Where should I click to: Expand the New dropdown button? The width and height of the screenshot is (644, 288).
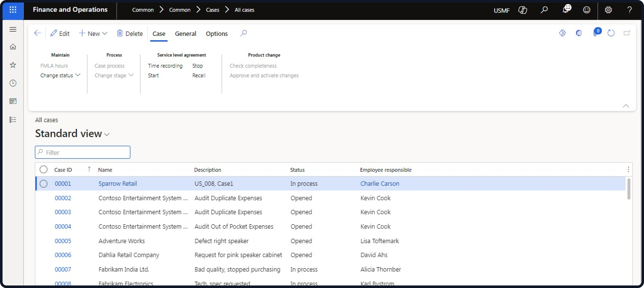click(x=93, y=33)
